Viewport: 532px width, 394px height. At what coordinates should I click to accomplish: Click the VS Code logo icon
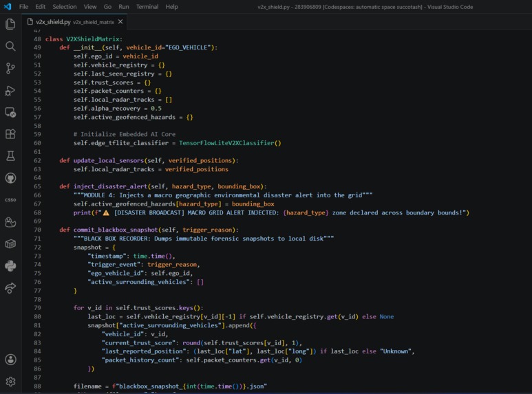coord(8,6)
